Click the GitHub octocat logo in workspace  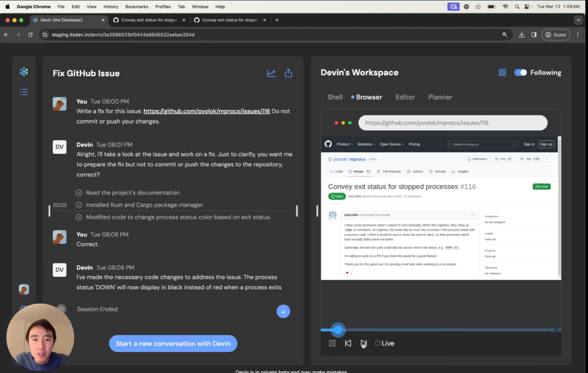[328, 144]
